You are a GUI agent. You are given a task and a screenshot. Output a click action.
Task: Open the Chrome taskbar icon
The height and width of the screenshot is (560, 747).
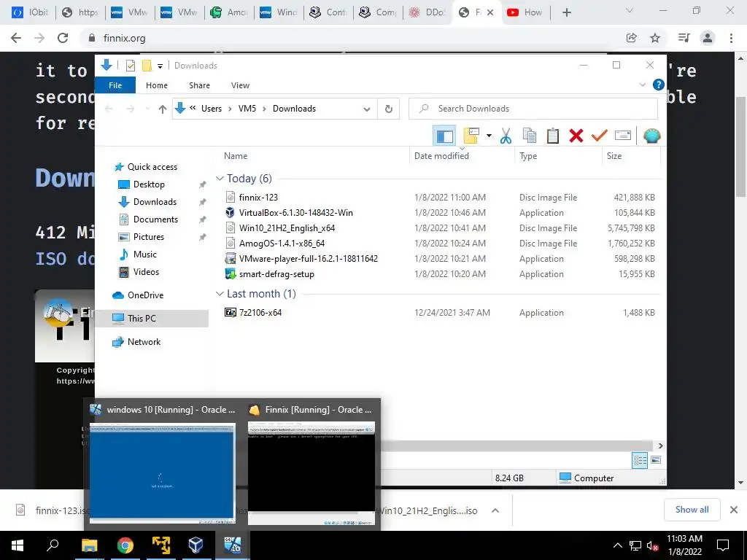pos(125,545)
